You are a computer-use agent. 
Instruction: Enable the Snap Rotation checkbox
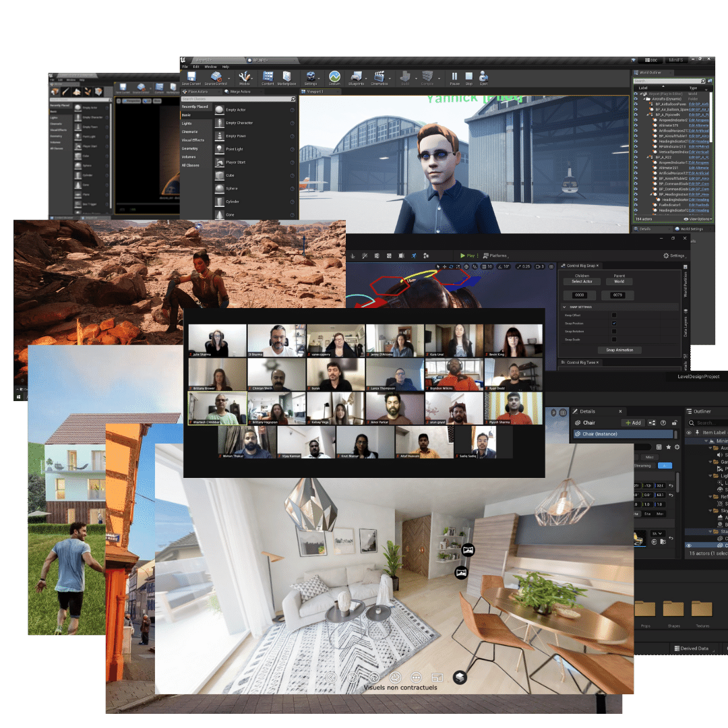click(x=614, y=332)
